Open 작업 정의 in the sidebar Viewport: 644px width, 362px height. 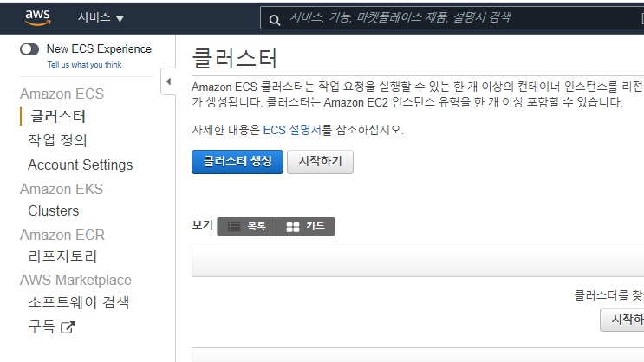(x=57, y=140)
